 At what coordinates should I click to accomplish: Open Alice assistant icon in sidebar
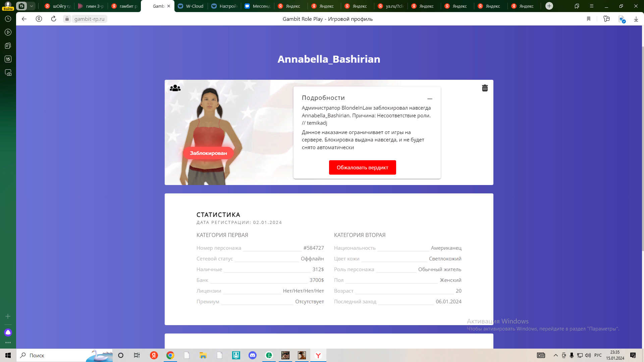point(8,333)
